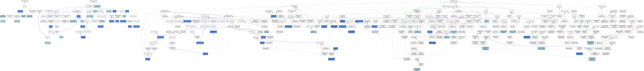Click the 'cell cortex' node
Screen dimensions: 644x71
tap(87, 21)
